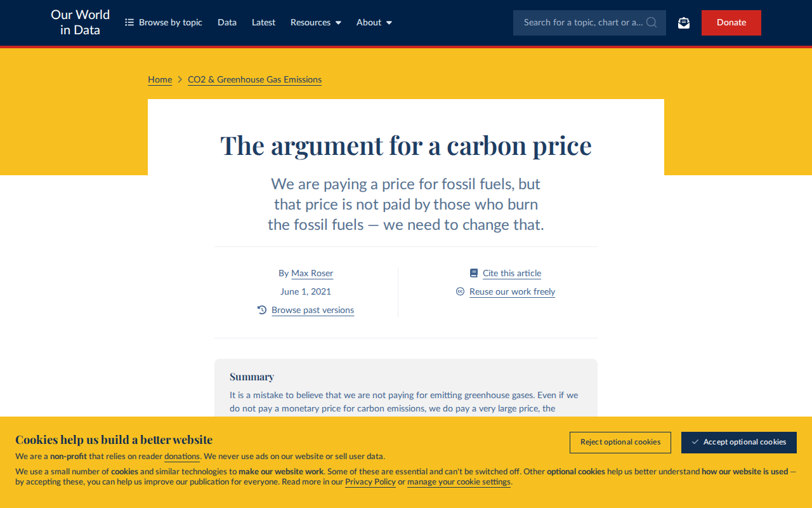Focus the topic or chart search field
The image size is (812, 508).
[x=589, y=22]
